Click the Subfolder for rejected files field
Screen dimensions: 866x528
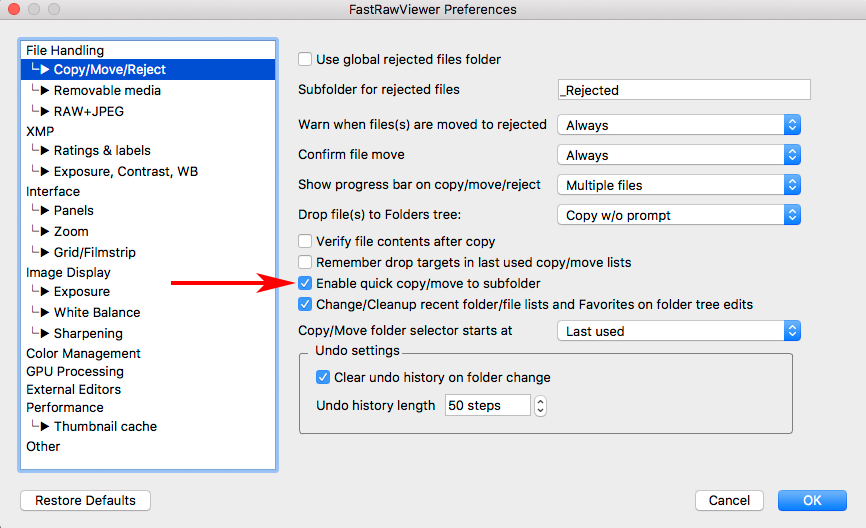(683, 90)
